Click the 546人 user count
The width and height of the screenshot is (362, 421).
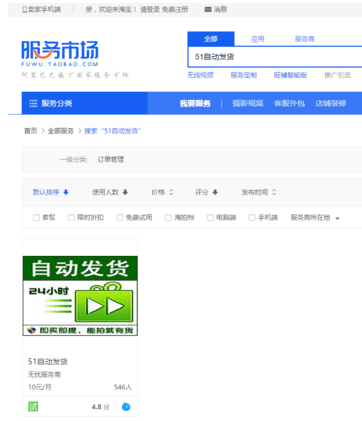coord(123,387)
